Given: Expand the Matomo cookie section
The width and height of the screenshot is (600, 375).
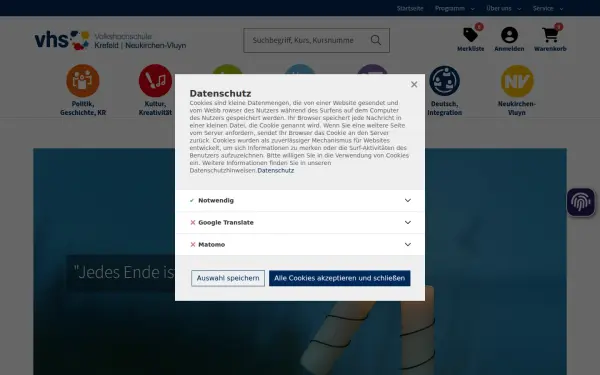Looking at the screenshot, I should pos(300,245).
